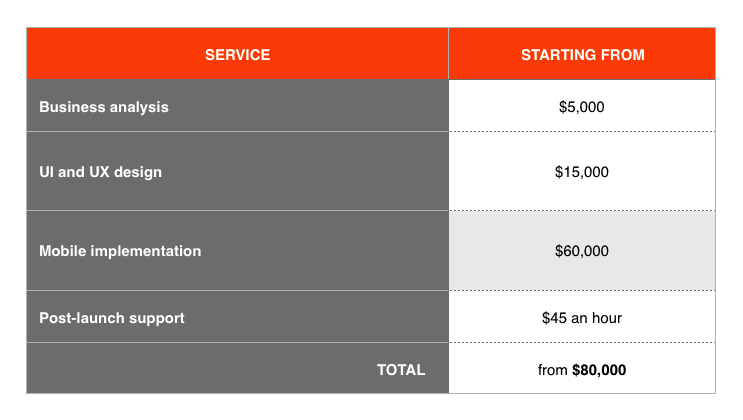This screenshot has height=420, width=743.
Task: Select the highlighted $60,000 price cell
Action: (x=582, y=250)
